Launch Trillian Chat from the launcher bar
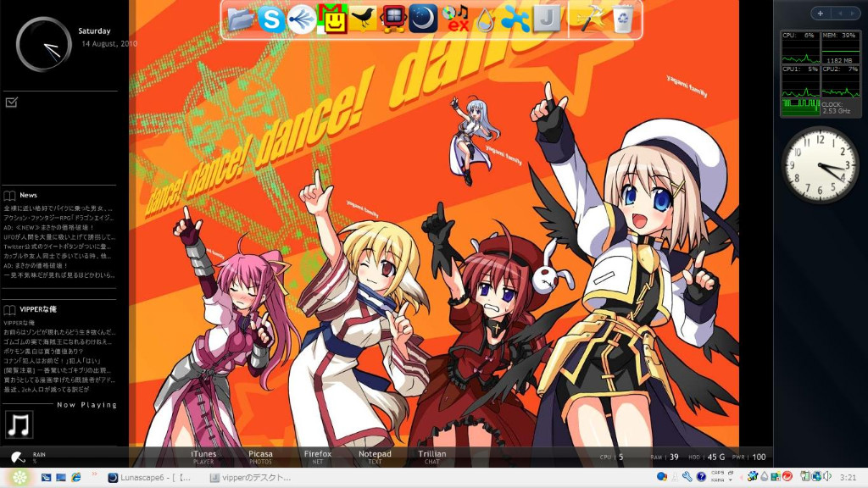 click(x=432, y=457)
